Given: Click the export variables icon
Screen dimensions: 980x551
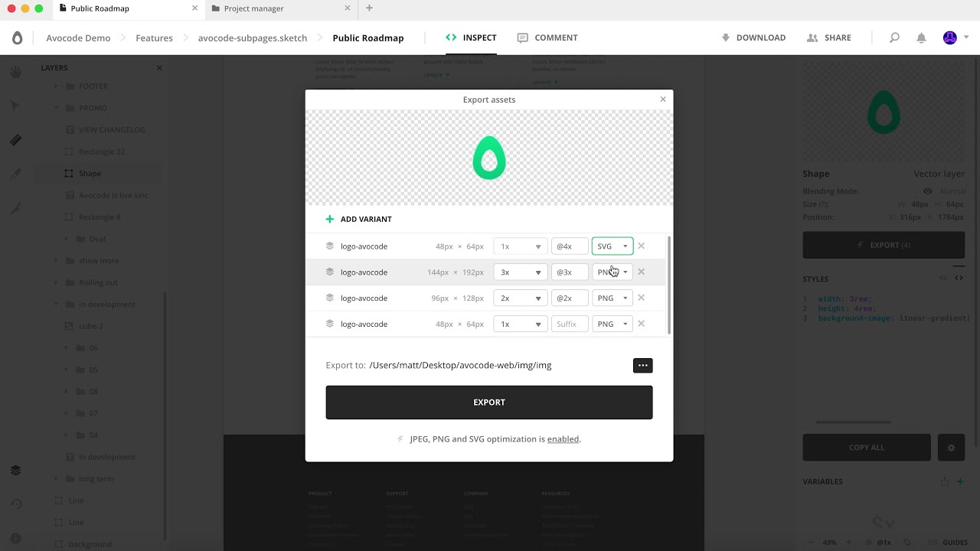Looking at the screenshot, I should 945,481.
